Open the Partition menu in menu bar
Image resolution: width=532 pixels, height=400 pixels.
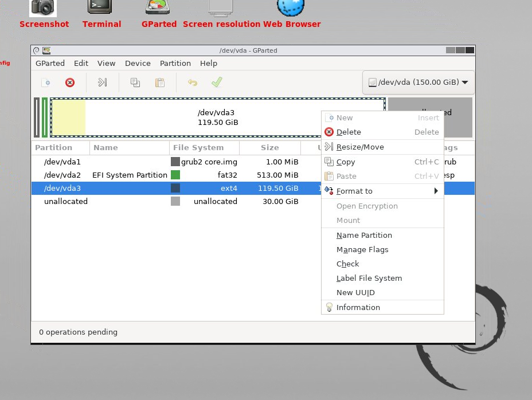click(175, 64)
